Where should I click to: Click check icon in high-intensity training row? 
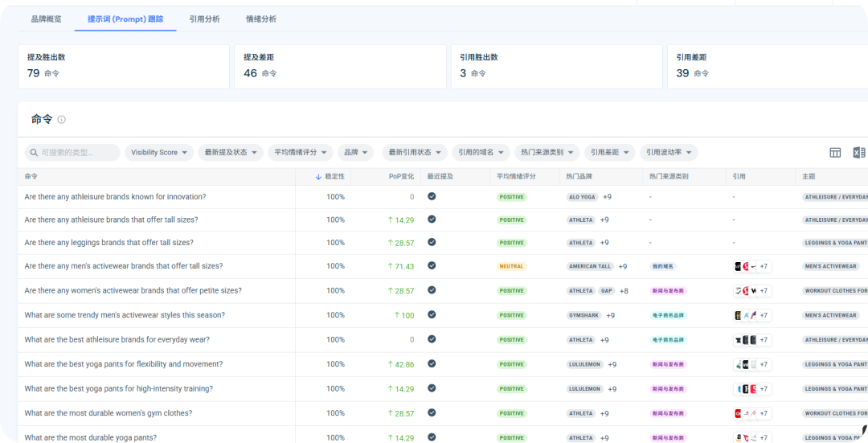pyautogui.click(x=432, y=388)
